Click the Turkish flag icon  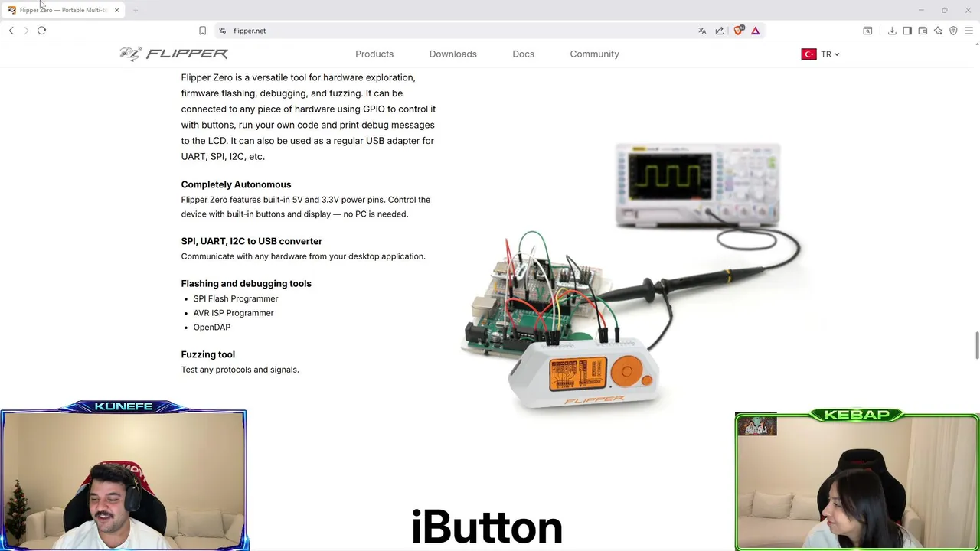(x=808, y=54)
